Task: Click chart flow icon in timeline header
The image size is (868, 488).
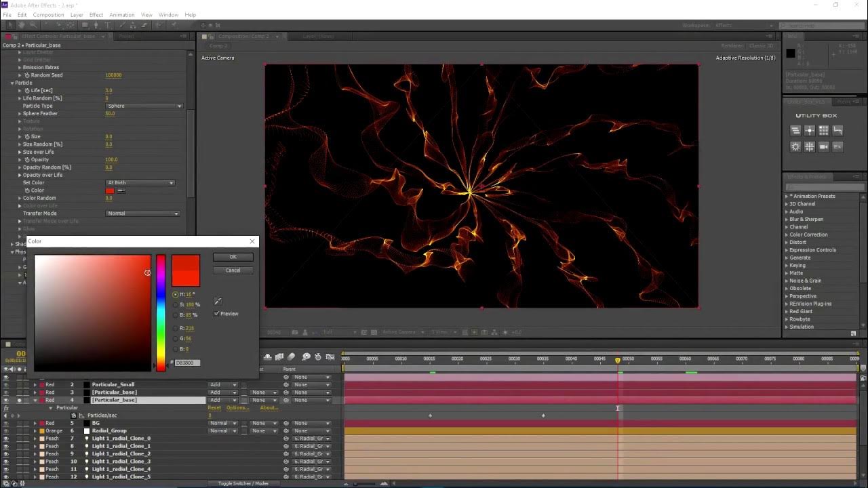Action: click(x=330, y=357)
